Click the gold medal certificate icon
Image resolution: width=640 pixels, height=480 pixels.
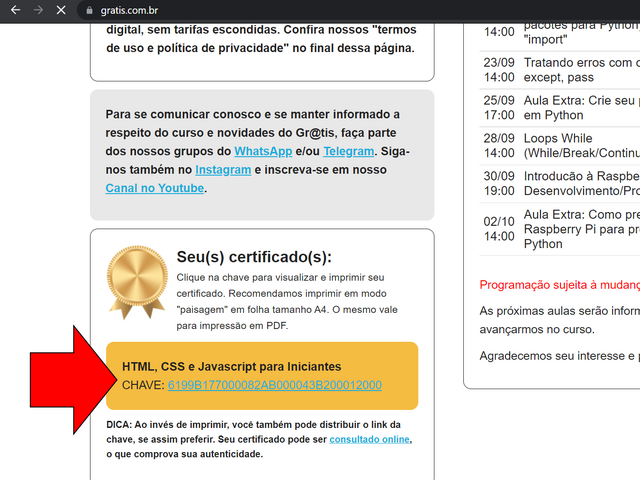pyautogui.click(x=137, y=283)
